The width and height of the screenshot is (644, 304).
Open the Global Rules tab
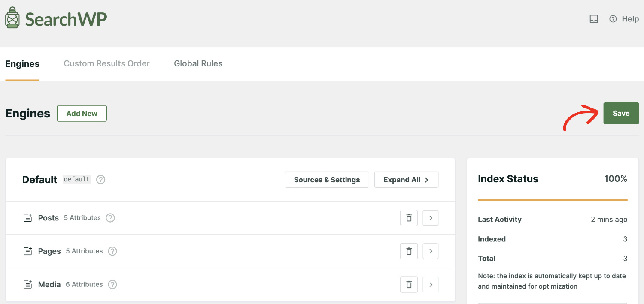pos(198,63)
